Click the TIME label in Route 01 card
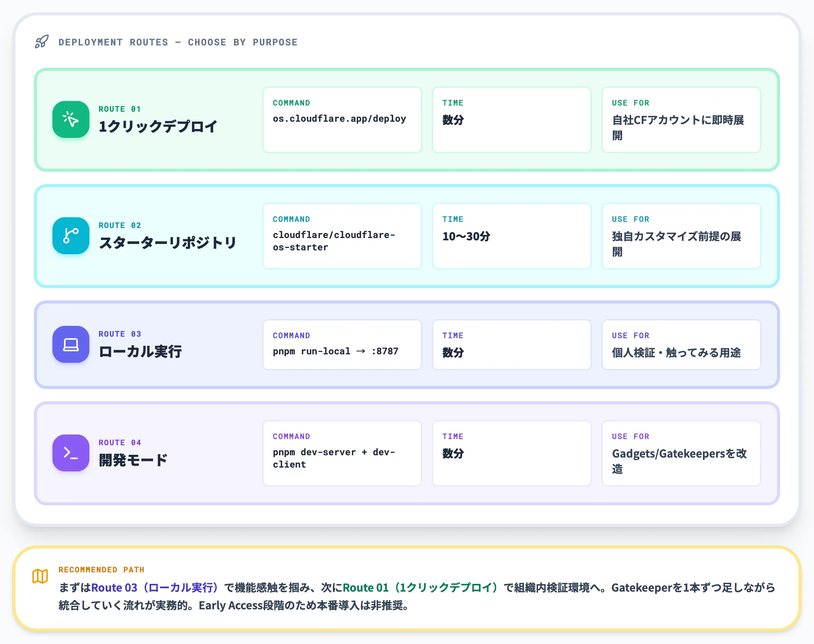Image resolution: width=814 pixels, height=644 pixels. pyautogui.click(x=453, y=103)
